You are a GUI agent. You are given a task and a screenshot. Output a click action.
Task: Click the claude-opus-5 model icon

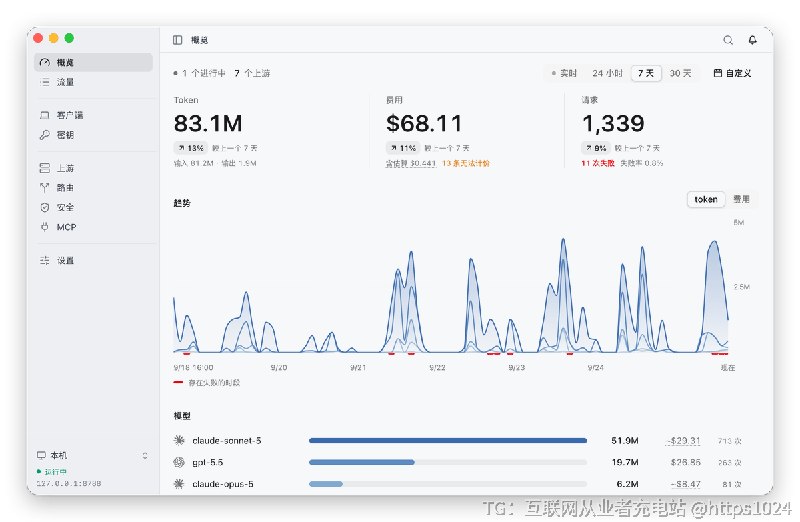pos(179,484)
